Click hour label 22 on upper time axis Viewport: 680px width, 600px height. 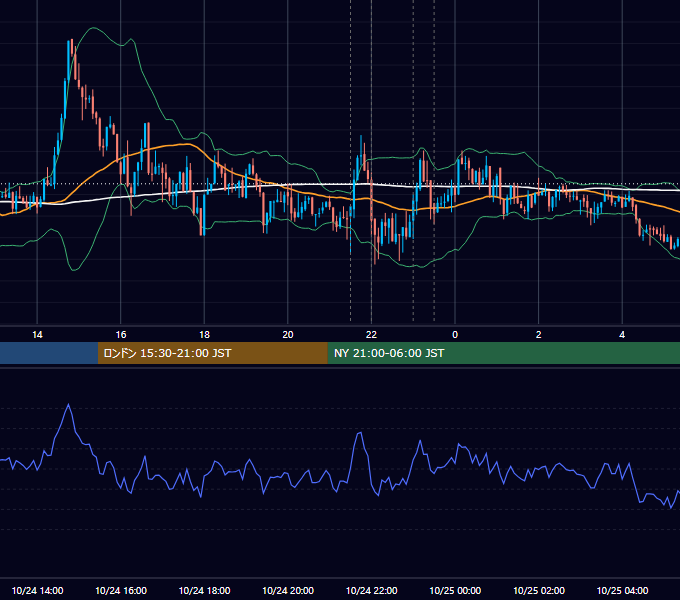371,335
